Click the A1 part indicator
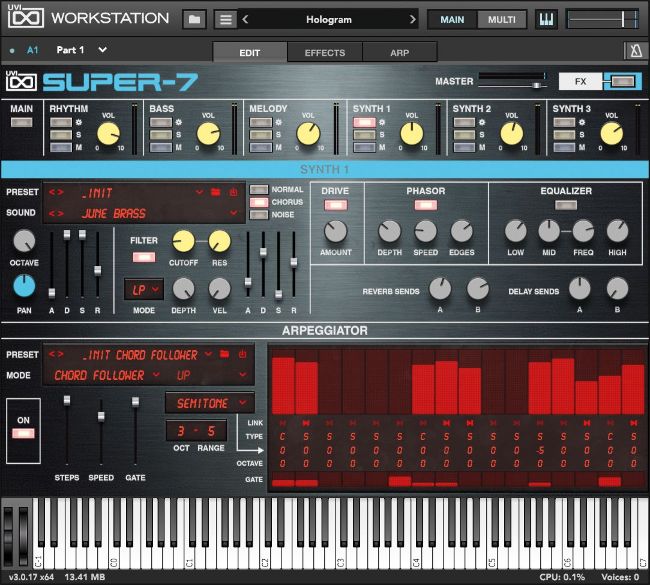650x585 pixels. 33,50
